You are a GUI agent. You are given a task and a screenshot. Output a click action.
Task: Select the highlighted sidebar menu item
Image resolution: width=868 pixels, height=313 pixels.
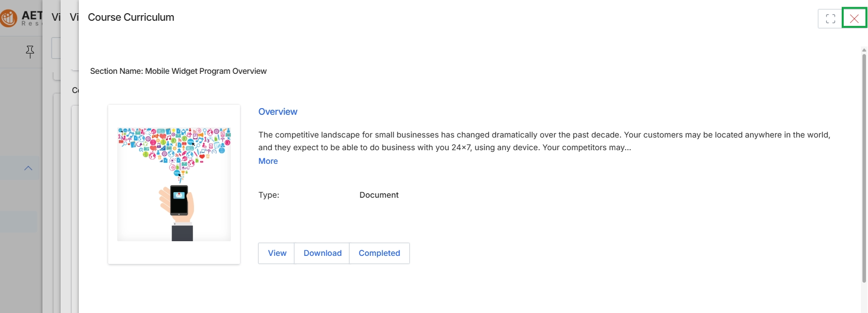click(x=19, y=221)
